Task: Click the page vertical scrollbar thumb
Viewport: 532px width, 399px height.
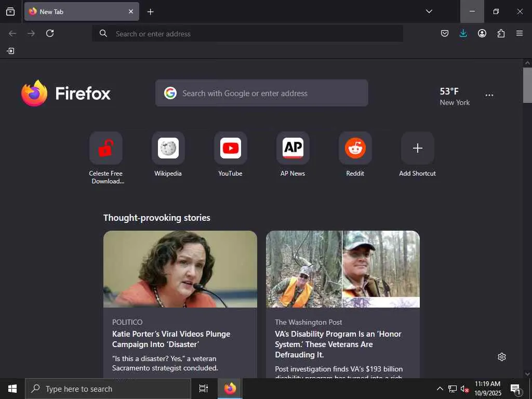Action: tap(527, 85)
